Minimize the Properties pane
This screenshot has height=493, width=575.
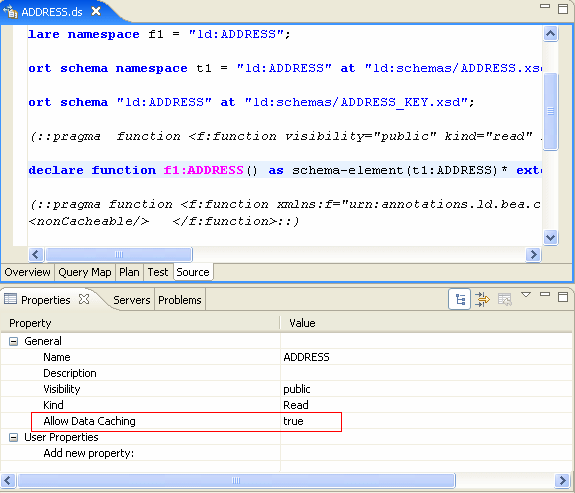(545, 294)
